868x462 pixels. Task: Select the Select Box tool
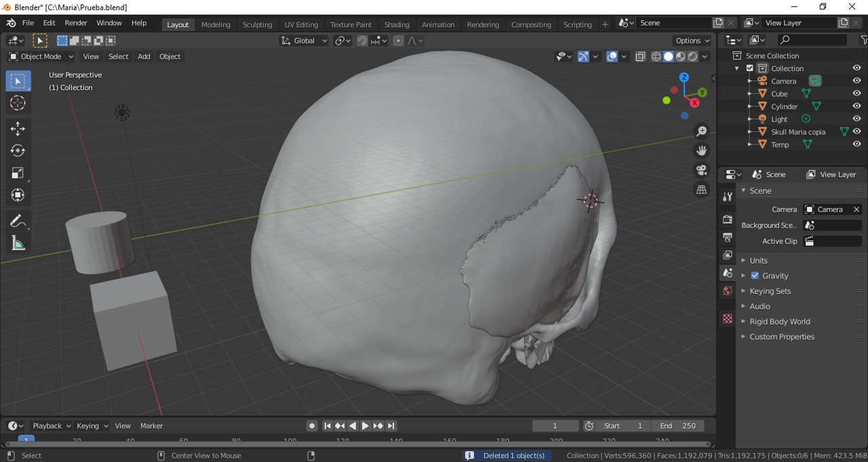tap(18, 81)
